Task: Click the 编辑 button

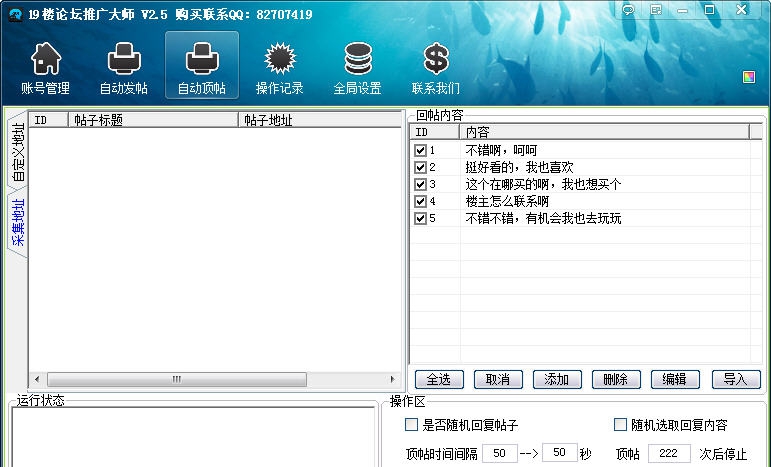Action: coord(675,379)
